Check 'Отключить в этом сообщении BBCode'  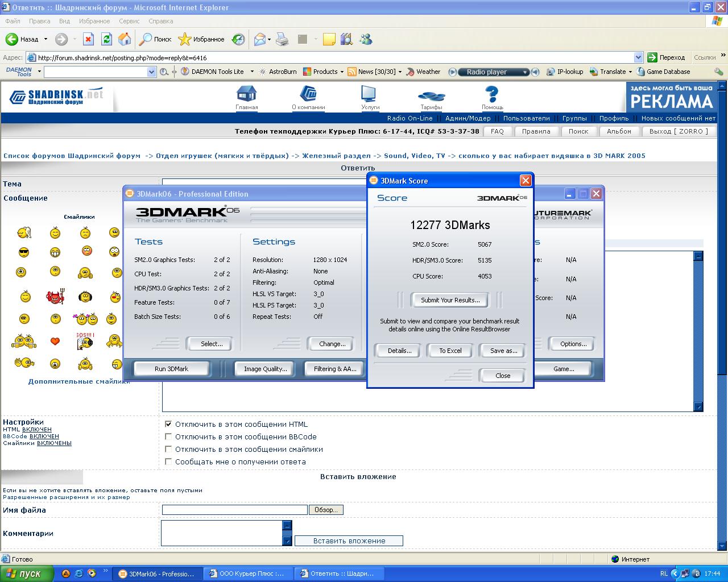[x=168, y=436]
